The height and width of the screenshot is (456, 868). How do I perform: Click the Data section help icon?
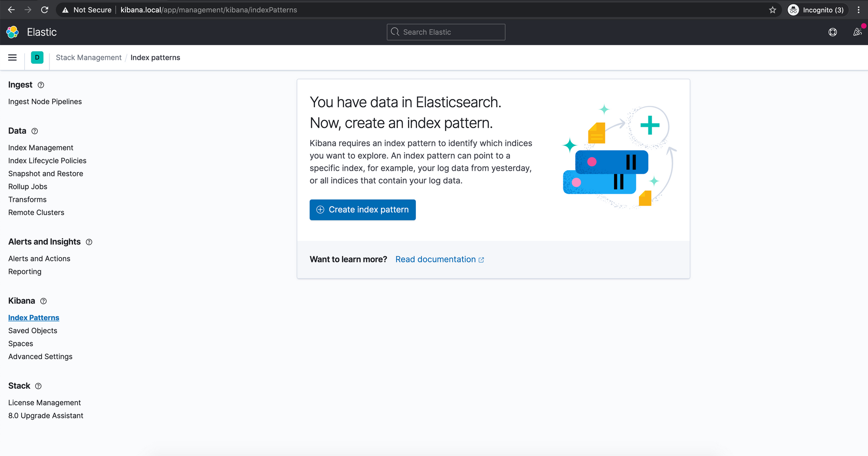tap(35, 131)
